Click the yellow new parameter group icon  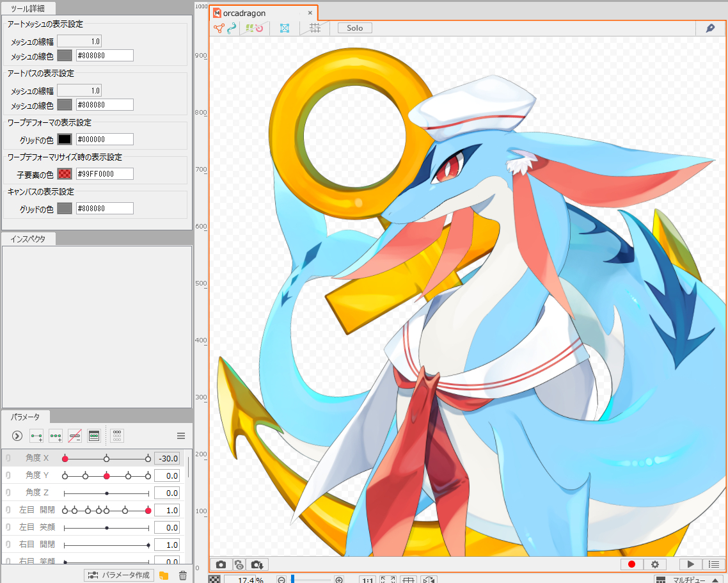coord(164,575)
